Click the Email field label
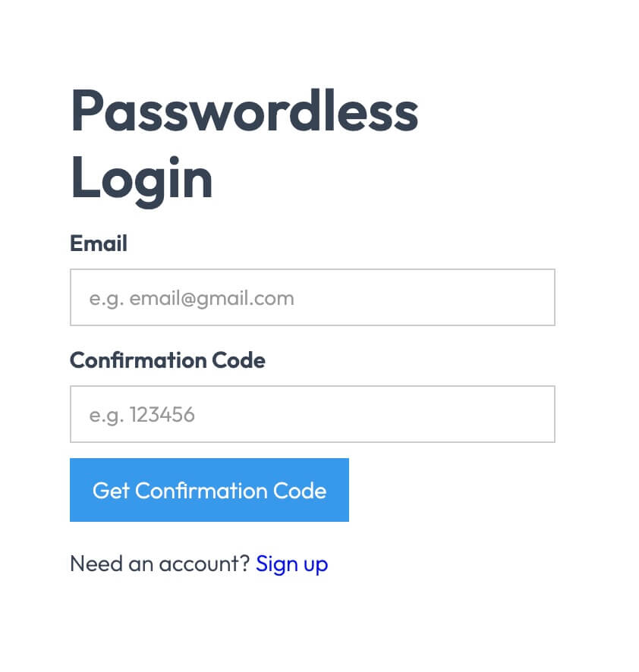 point(98,243)
